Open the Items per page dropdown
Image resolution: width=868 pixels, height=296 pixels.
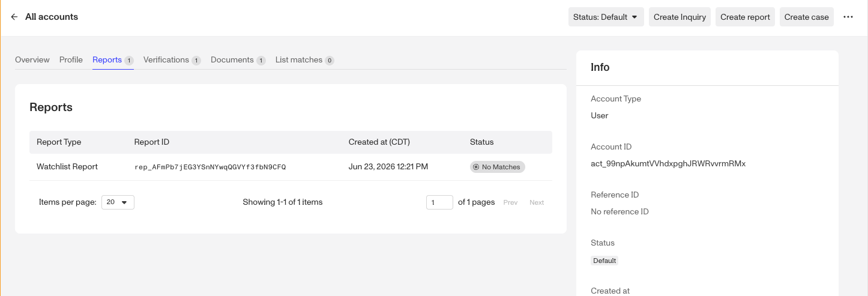pos(118,202)
